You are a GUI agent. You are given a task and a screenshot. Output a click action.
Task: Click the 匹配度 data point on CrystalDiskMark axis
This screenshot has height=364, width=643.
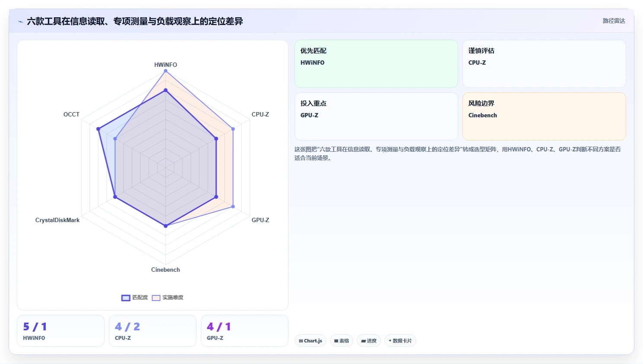click(115, 197)
